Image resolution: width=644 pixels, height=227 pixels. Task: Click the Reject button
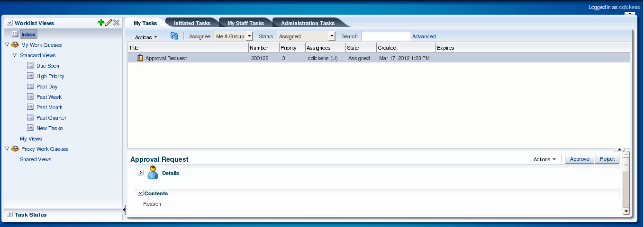tap(607, 159)
